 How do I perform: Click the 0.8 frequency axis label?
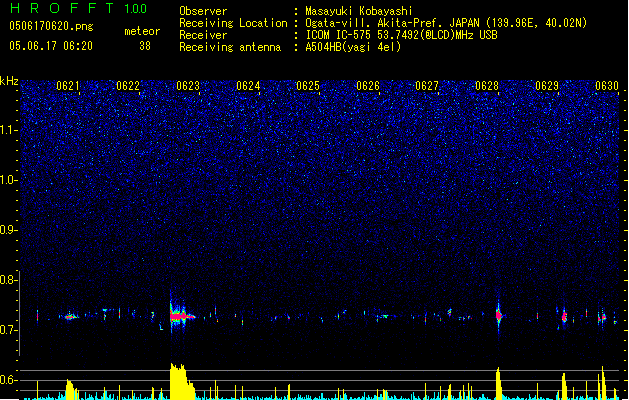8,280
